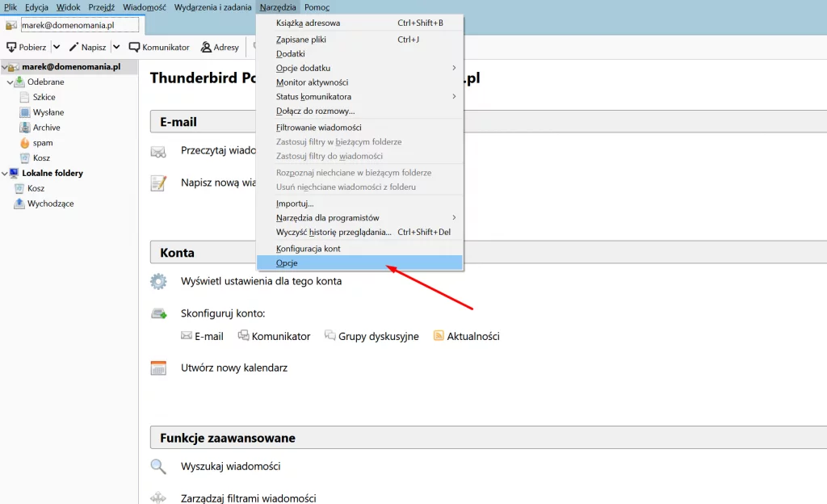Screen dimensions: 827x504
Task: Click Wyświetl ustawienia dla tego konta
Action: click(x=261, y=281)
